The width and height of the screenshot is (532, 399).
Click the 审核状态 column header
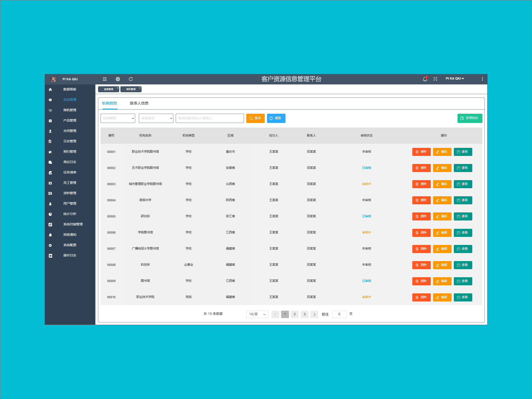coord(366,136)
